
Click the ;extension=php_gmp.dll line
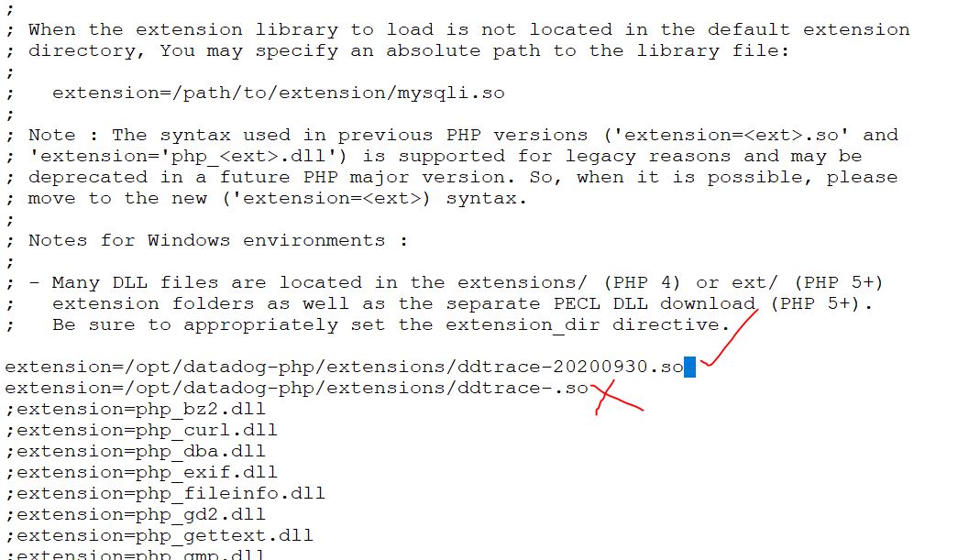click(x=136, y=554)
